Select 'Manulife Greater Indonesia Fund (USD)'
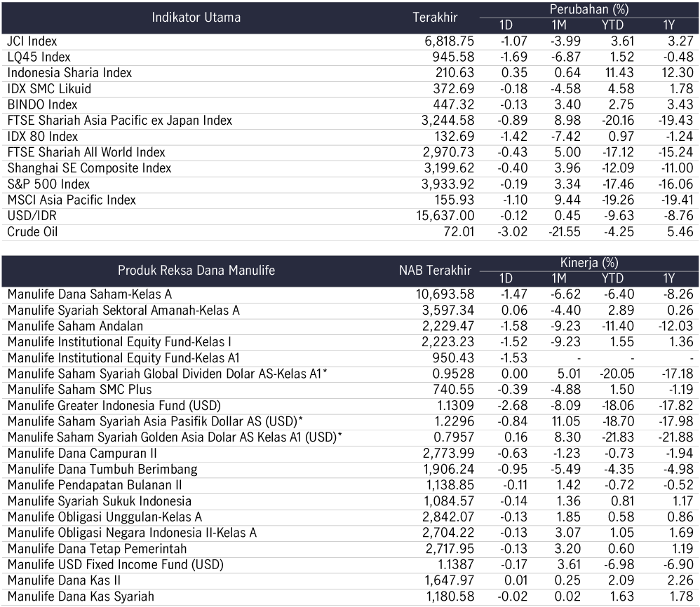 pos(114,406)
